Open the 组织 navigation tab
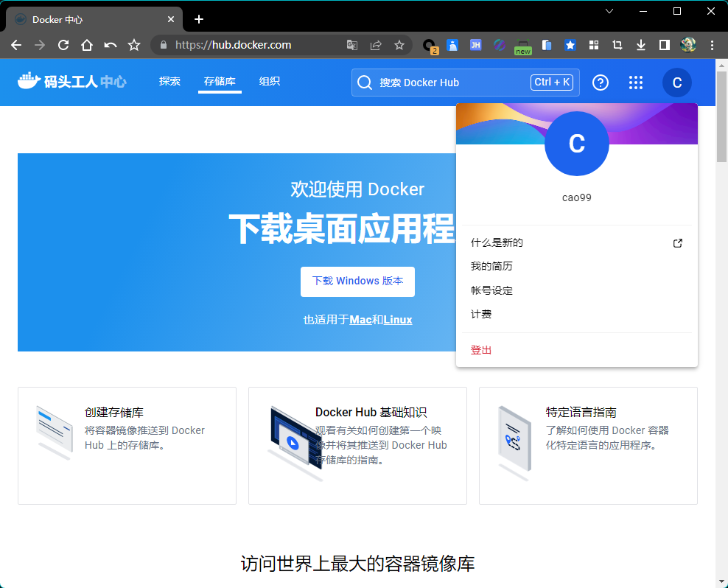The width and height of the screenshot is (728, 588). (x=269, y=81)
